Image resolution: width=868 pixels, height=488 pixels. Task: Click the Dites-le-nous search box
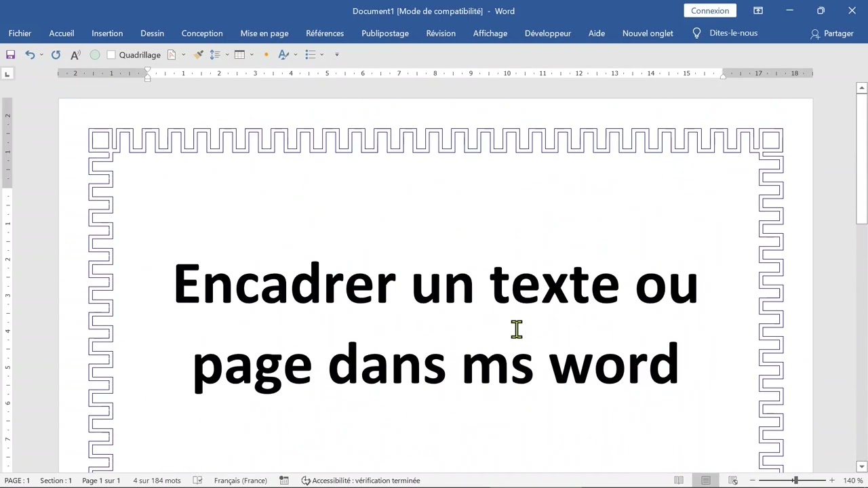[x=734, y=33]
